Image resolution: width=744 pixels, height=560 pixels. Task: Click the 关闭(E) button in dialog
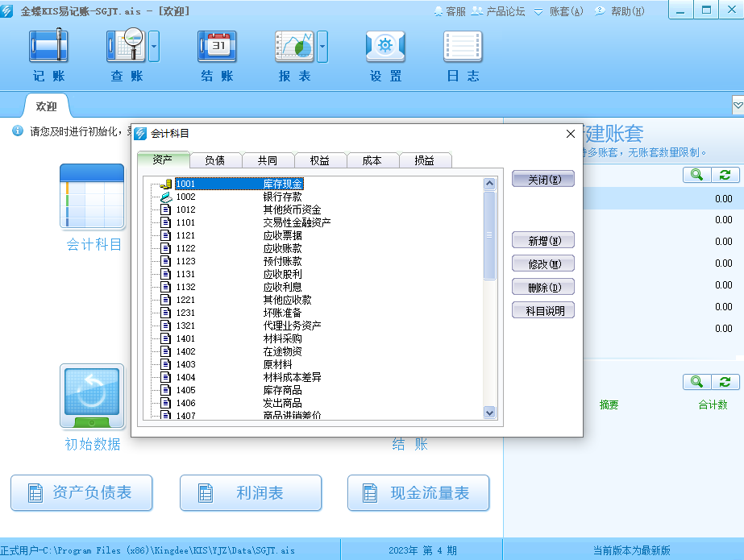point(543,179)
